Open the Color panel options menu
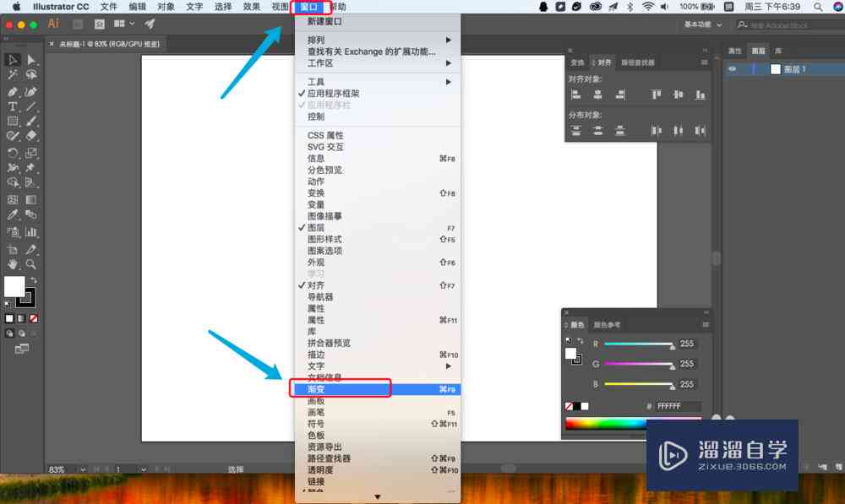 (x=706, y=325)
